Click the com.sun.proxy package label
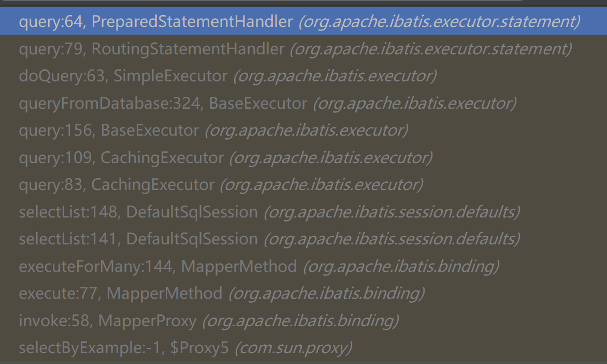 [293, 347]
